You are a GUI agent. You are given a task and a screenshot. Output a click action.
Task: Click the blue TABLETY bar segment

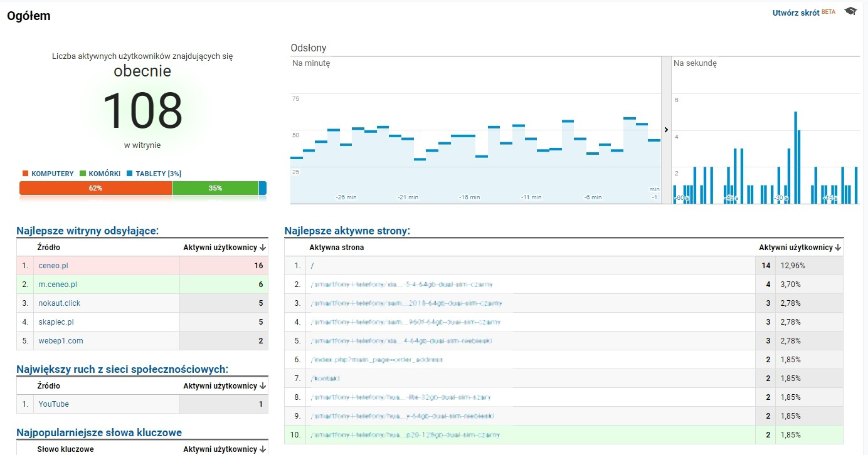point(263,188)
